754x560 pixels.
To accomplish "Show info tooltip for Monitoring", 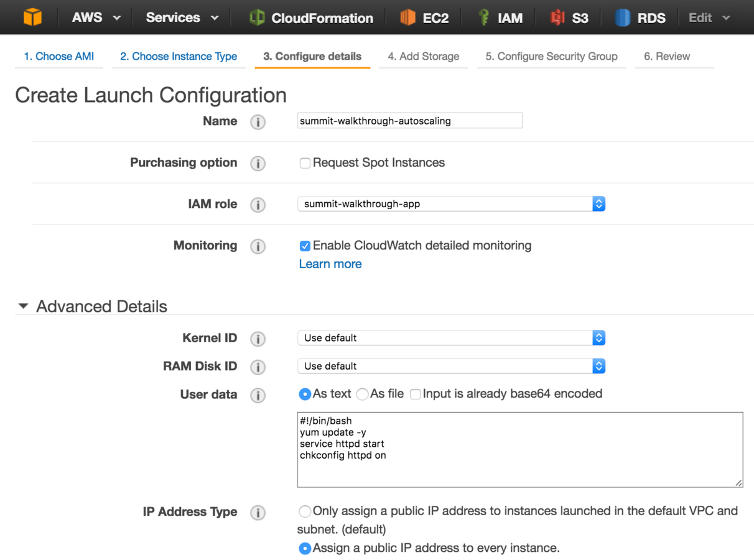I will click(258, 246).
